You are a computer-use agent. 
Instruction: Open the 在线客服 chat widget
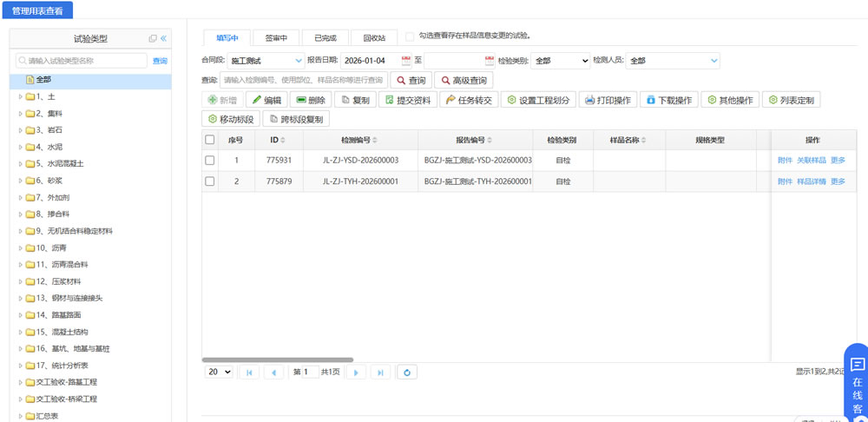tap(857, 384)
